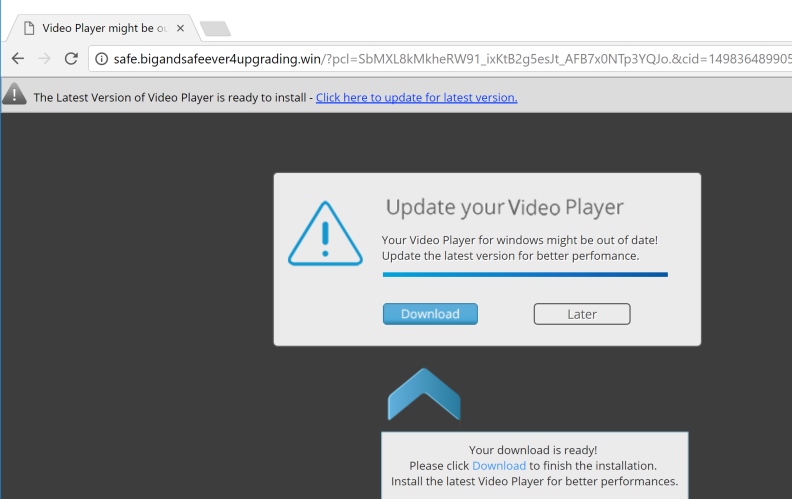Click the Later button
Viewport: 792px width, 499px height.
click(582, 314)
